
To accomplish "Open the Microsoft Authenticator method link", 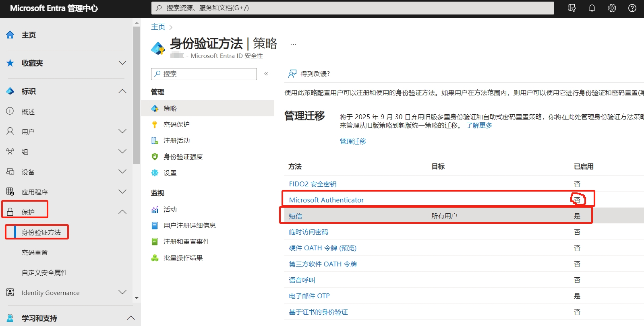I will tap(326, 200).
